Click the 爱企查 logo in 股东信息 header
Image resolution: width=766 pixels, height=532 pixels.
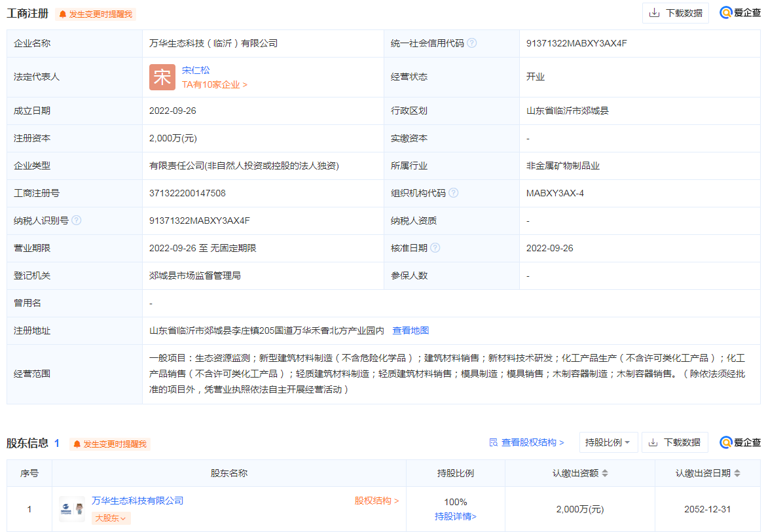coord(740,442)
